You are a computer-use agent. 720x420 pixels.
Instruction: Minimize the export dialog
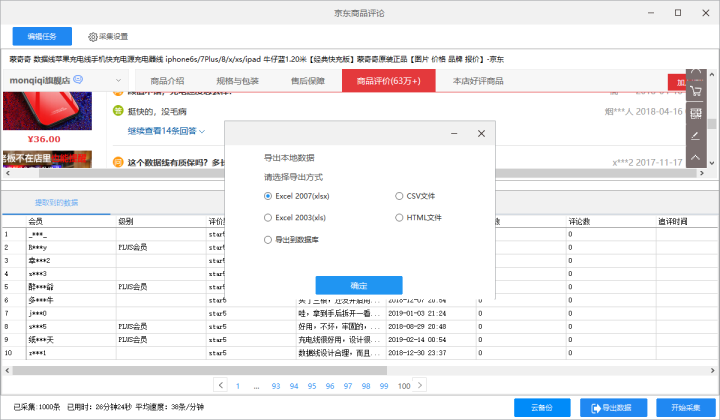[x=454, y=134]
